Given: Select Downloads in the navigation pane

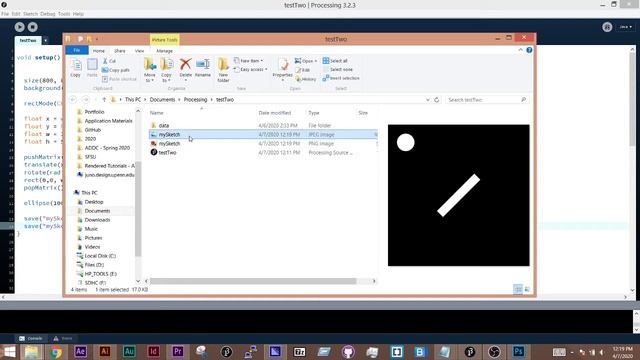Looking at the screenshot, I should tap(97, 220).
